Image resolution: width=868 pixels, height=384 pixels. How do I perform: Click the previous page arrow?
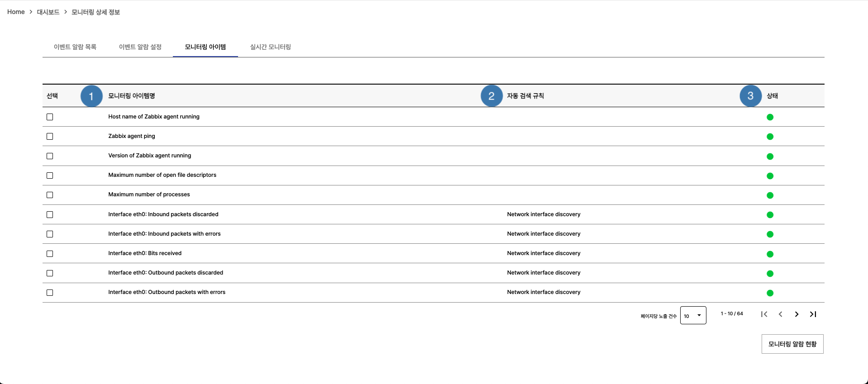[780, 314]
